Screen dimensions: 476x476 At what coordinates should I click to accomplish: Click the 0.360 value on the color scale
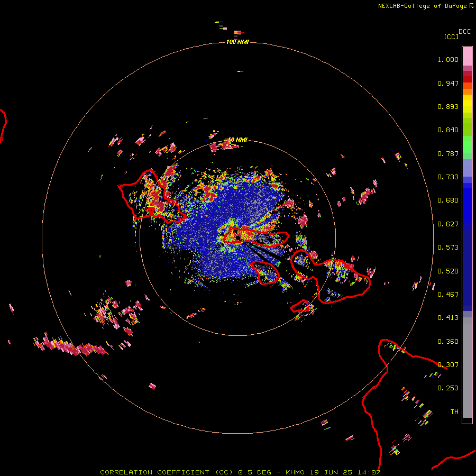click(x=448, y=342)
